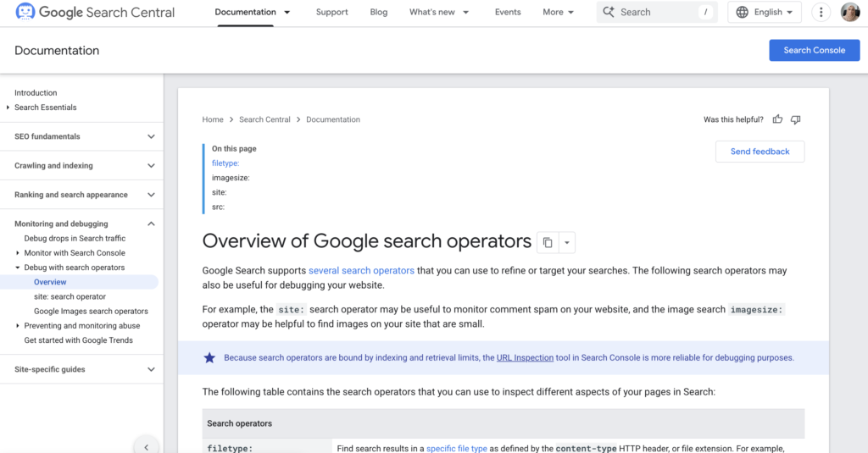This screenshot has width=868, height=453.
Task: Open Debug drops in Search traffic
Action: coord(75,239)
